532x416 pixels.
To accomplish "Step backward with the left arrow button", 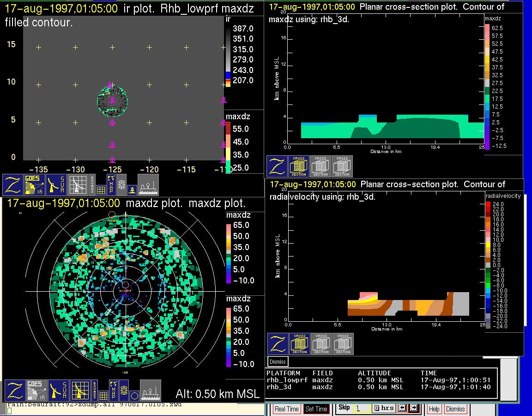I will 402,409.
